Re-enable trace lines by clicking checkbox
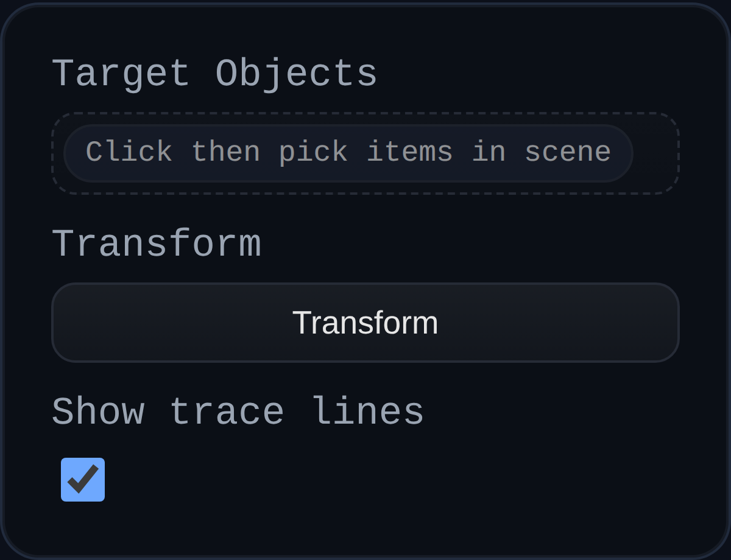Screen dimensions: 731x560 tap(83, 480)
